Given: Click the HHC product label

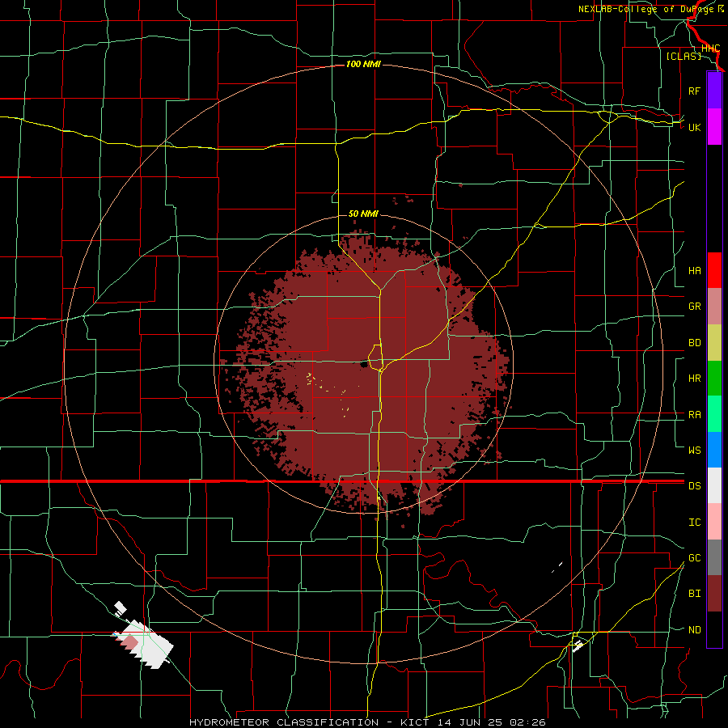Looking at the screenshot, I should 710,49.
